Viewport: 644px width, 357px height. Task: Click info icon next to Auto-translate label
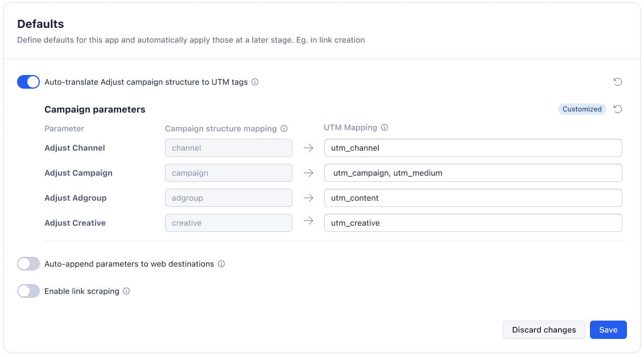(255, 82)
